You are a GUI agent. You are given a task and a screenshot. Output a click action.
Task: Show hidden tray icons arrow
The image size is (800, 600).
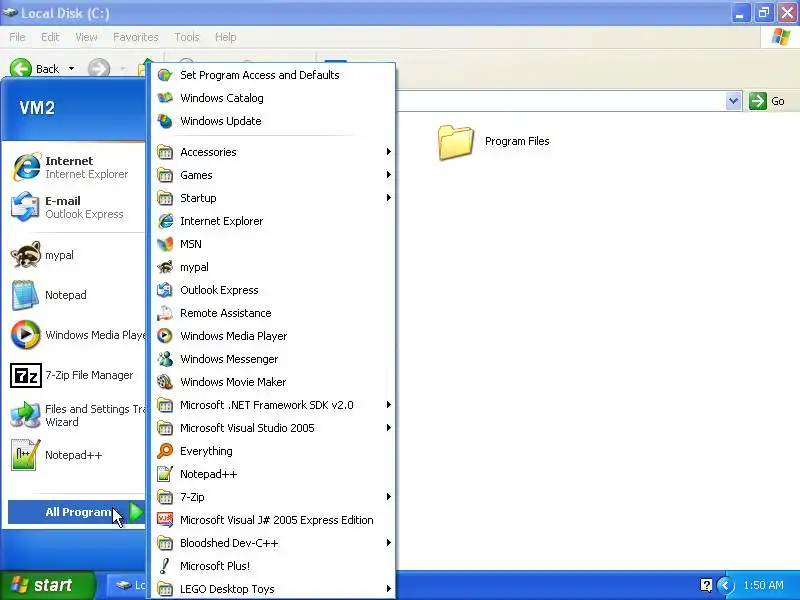pyautogui.click(x=725, y=585)
